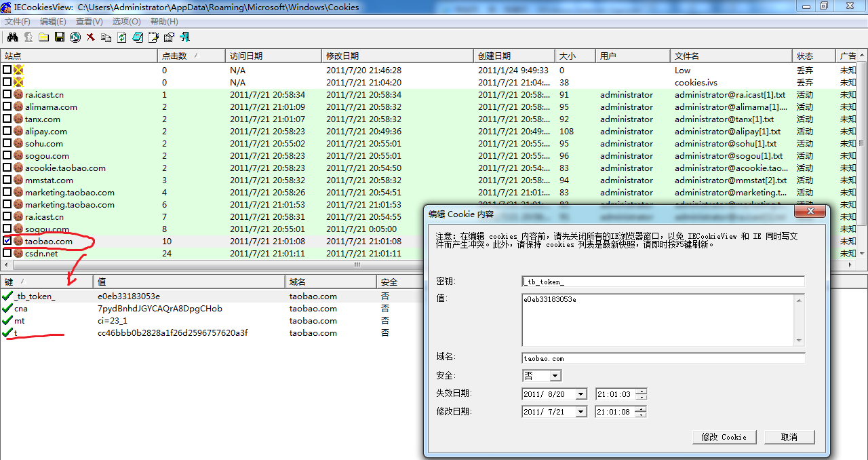Click the floppy disk Save toolbar icon
The width and height of the screenshot is (868, 460).
point(60,37)
